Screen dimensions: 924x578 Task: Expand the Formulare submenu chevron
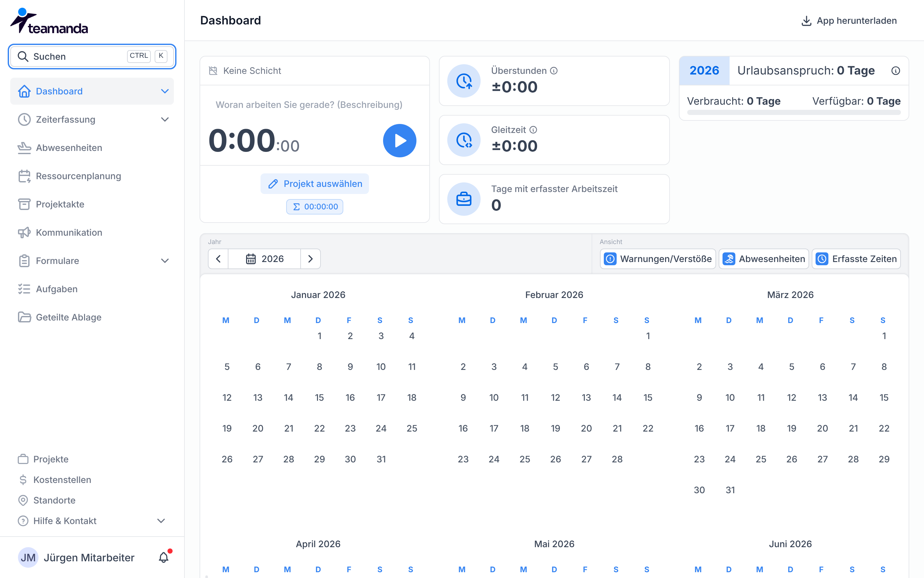click(x=165, y=261)
